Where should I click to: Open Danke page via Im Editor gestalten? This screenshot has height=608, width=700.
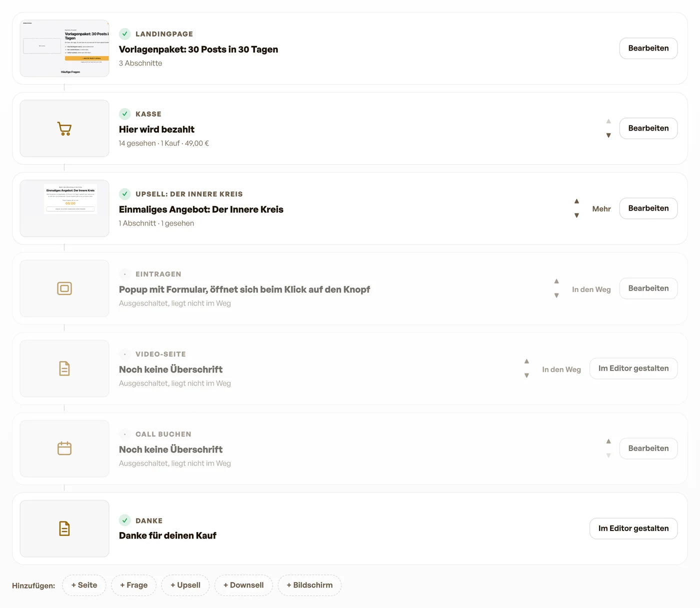click(x=633, y=528)
